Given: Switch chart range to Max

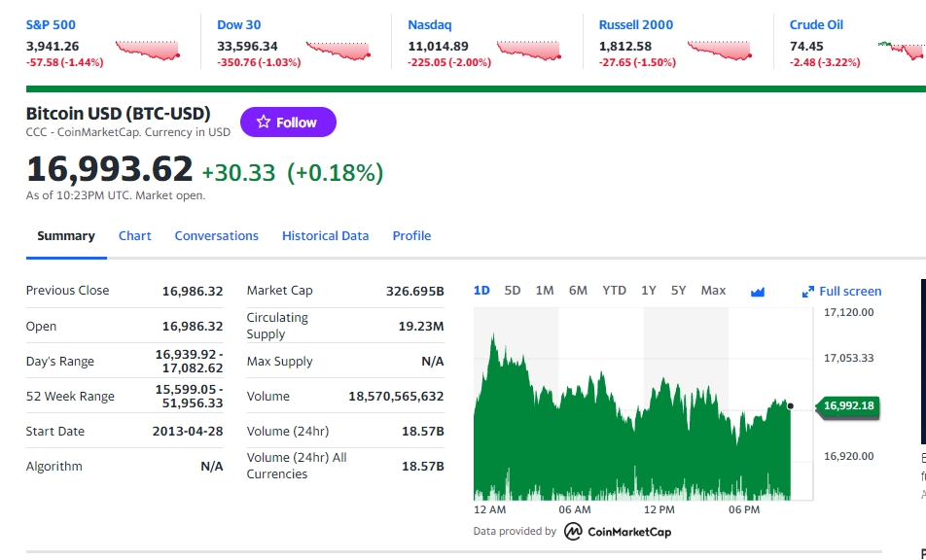Looking at the screenshot, I should point(713,291).
